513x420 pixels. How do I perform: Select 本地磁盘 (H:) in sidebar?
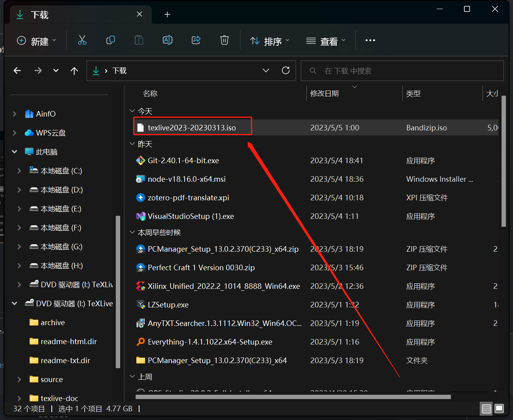(x=62, y=266)
